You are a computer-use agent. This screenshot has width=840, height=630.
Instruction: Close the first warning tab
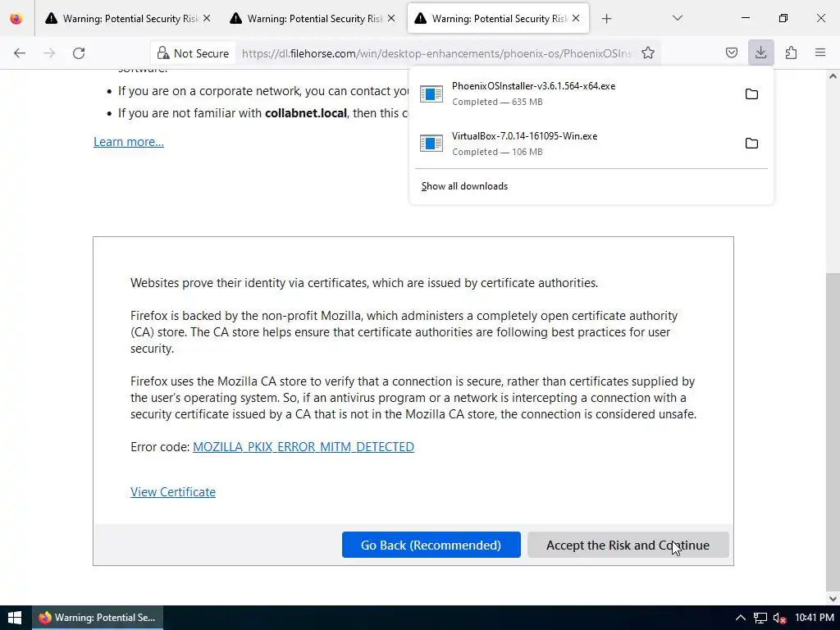[x=207, y=18]
